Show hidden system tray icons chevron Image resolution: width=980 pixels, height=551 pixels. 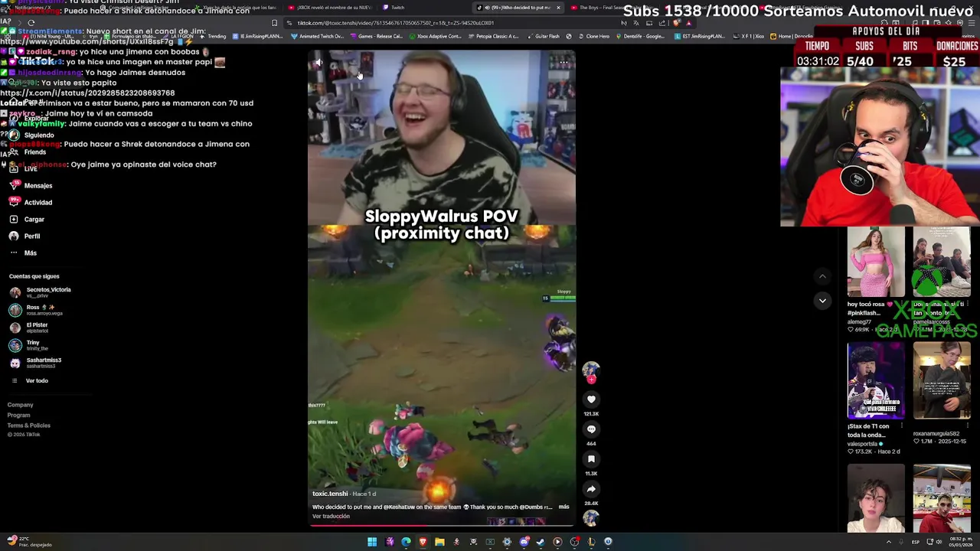(889, 542)
